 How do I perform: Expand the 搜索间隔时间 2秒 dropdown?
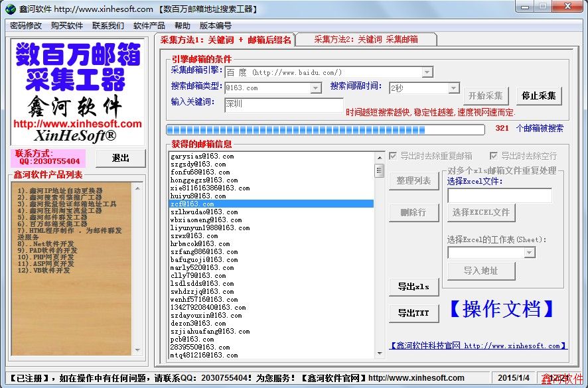(454, 88)
